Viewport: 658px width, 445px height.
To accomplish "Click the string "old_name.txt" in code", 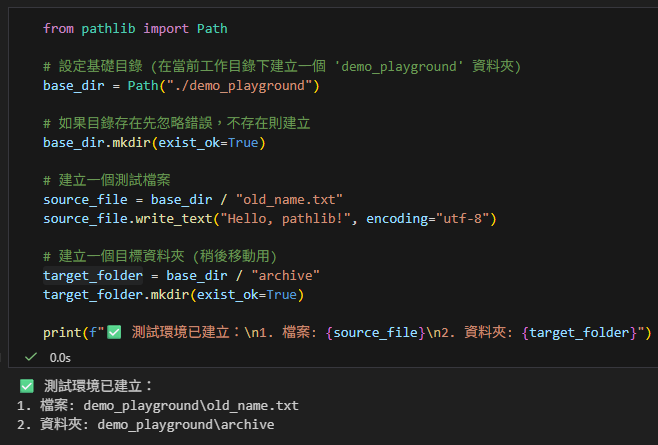I will 289,199.
